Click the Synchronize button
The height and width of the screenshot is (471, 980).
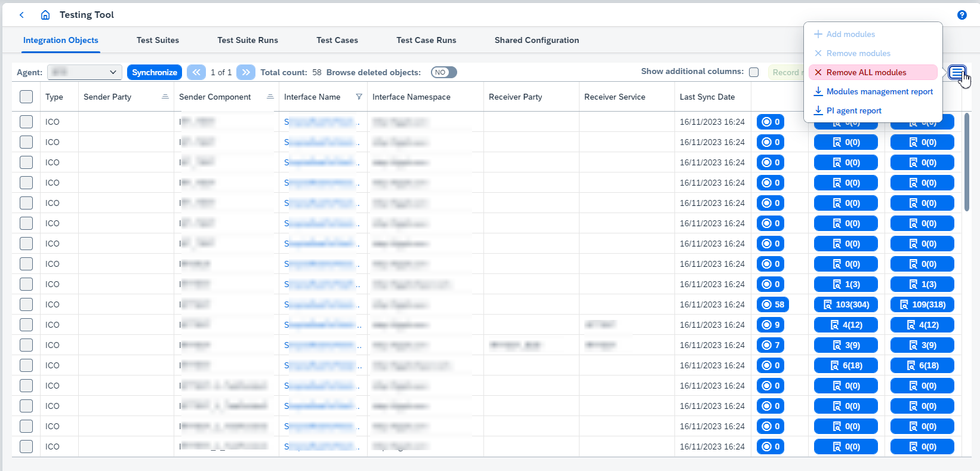click(x=155, y=72)
